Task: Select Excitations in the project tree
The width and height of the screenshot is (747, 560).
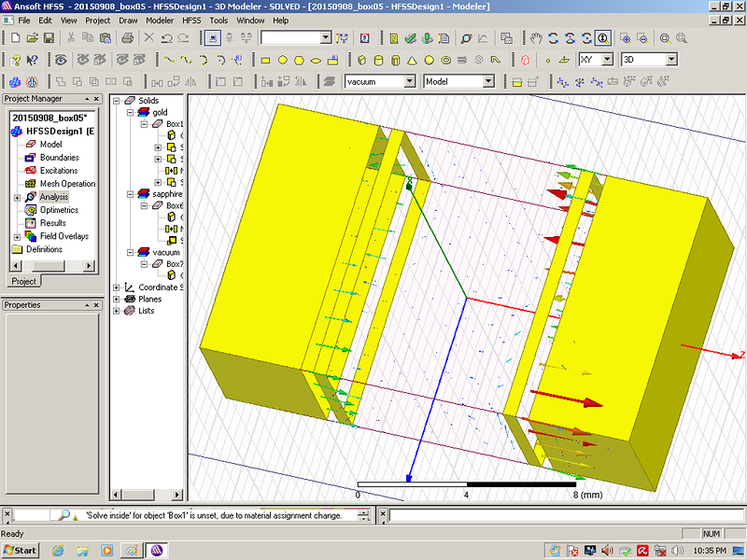Action: point(59,171)
